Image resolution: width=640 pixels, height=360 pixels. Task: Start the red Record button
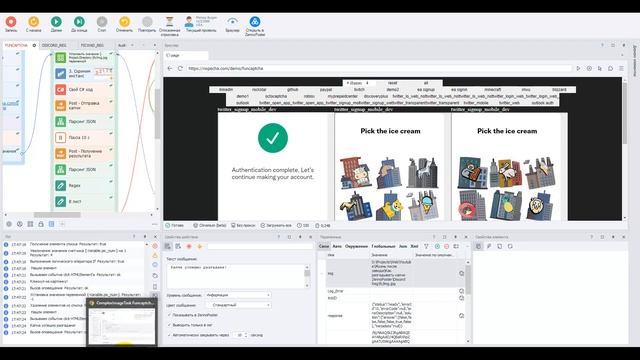[11, 22]
